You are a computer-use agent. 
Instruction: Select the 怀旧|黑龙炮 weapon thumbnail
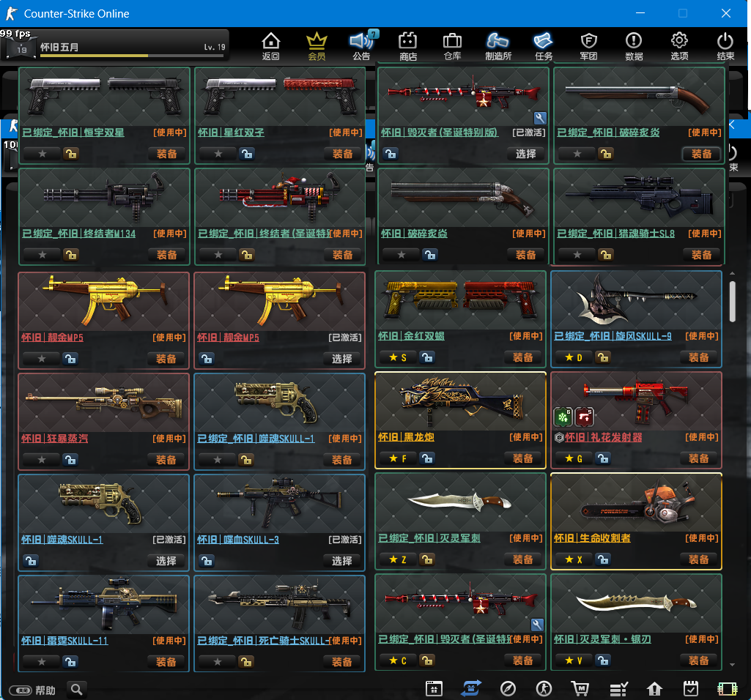point(460,401)
